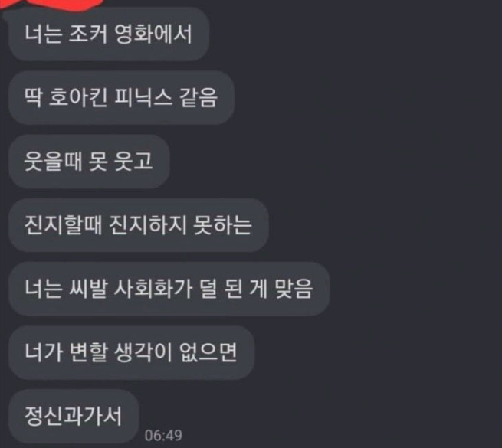Tap the '딱 호아킨 피닉스 같음' message

point(121,97)
